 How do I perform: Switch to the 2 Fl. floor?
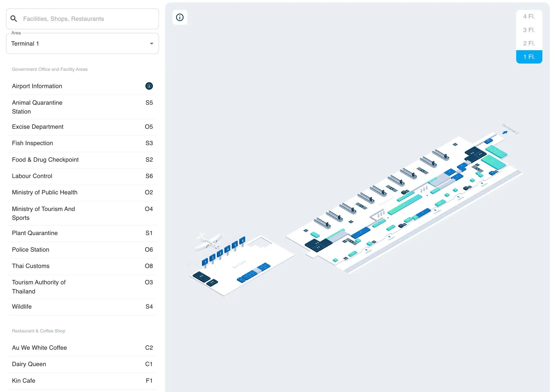point(529,43)
